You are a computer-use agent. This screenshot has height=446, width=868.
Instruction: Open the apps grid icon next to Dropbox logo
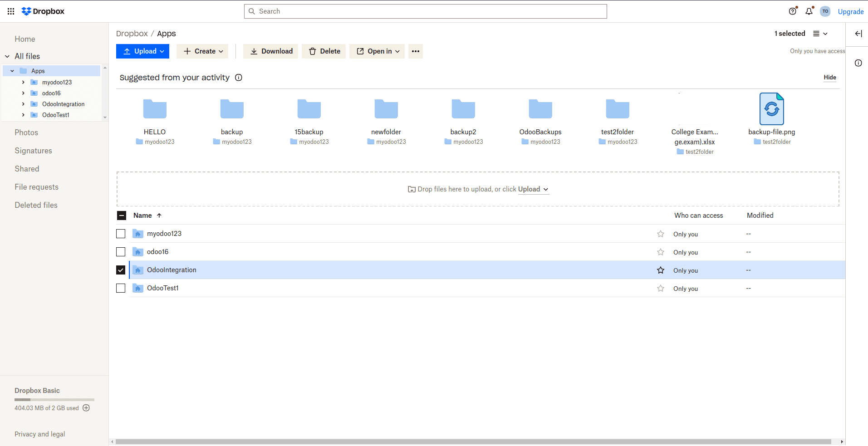(x=10, y=11)
